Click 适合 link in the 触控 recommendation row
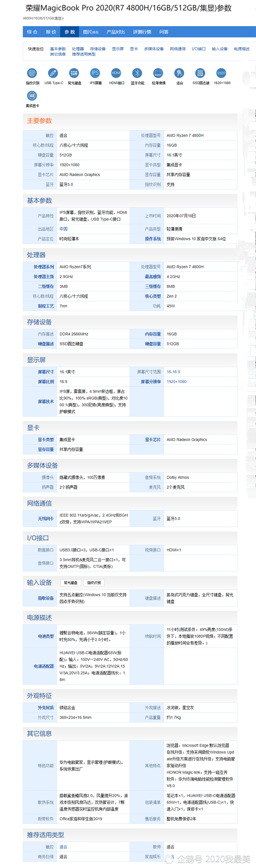Image resolution: width=256 pixels, height=868 pixels. click(63, 847)
